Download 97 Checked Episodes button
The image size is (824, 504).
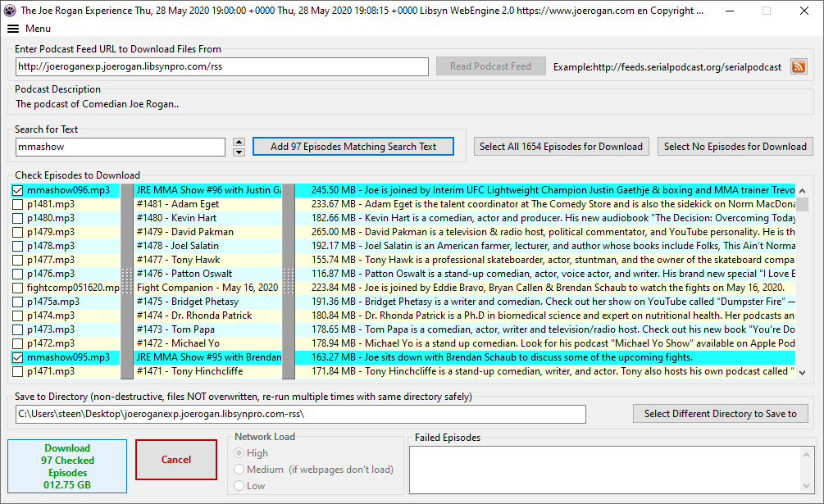point(67,466)
